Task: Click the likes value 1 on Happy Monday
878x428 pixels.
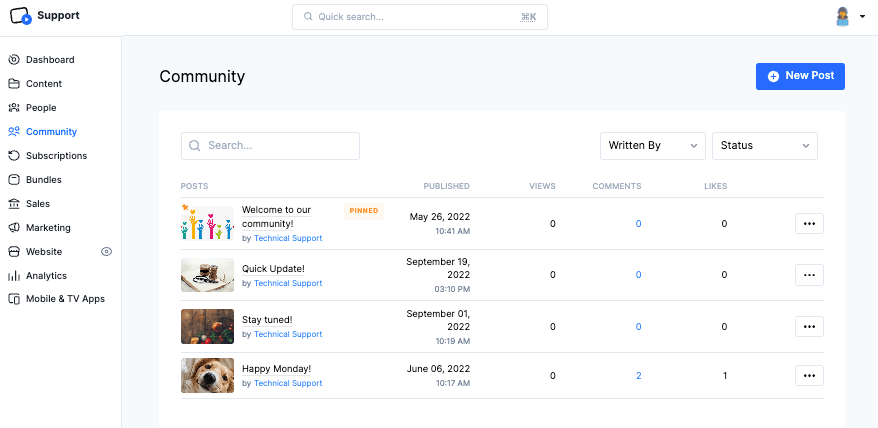Action: (x=725, y=376)
